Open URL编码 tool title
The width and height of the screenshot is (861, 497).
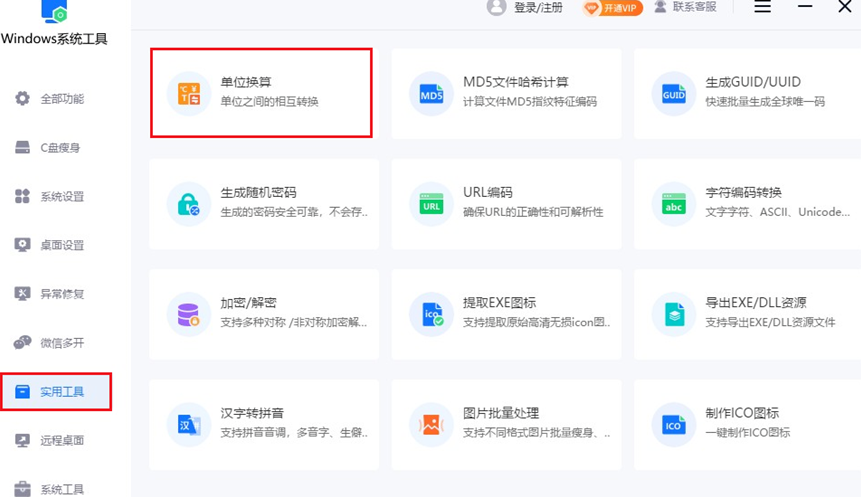488,192
